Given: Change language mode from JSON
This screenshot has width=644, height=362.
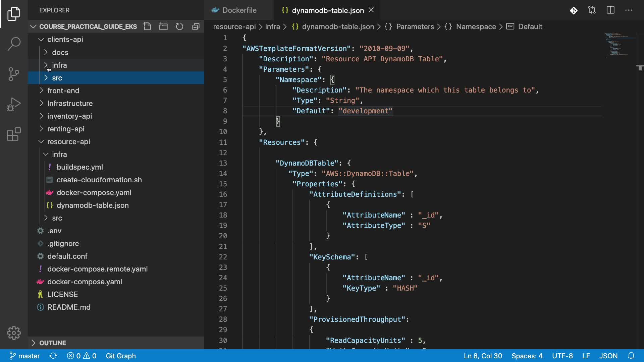Looking at the screenshot, I should (x=608, y=356).
